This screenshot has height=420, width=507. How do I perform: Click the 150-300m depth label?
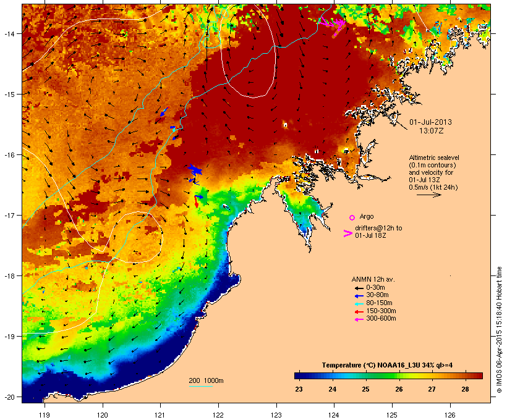coord(381,311)
